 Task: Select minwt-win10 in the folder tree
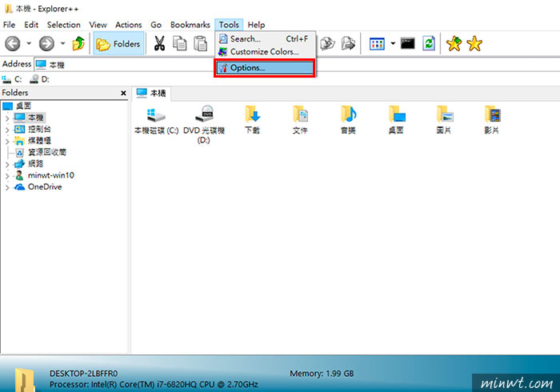tap(44, 175)
